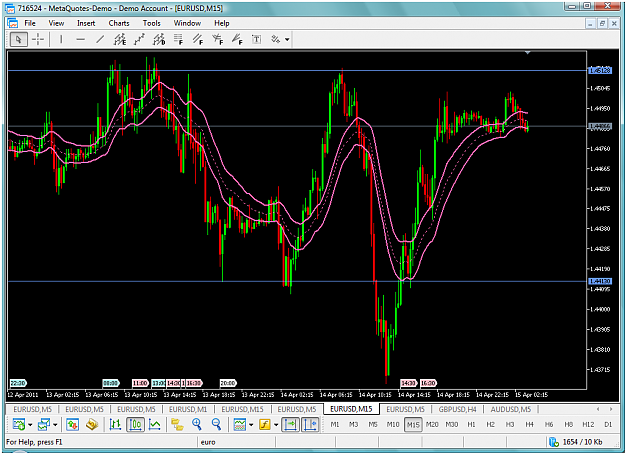
Task: Expand the arrows tool dropdown arrow
Action: [x=287, y=39]
